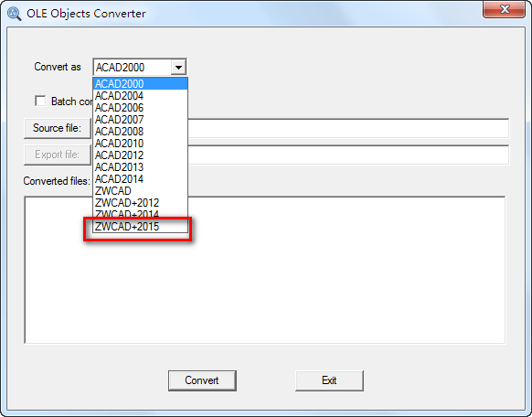Select ACAD2004 in the dropdown list
The height and width of the screenshot is (417, 532).
[140, 96]
